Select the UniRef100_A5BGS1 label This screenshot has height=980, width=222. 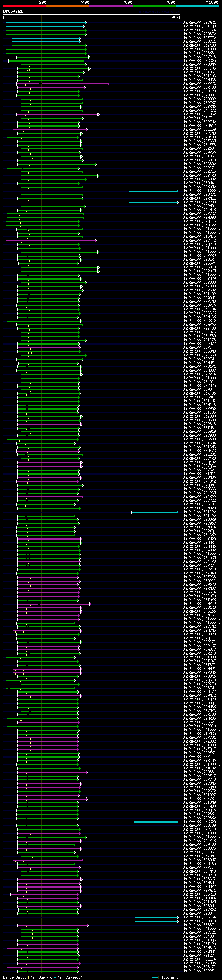pos(199,53)
